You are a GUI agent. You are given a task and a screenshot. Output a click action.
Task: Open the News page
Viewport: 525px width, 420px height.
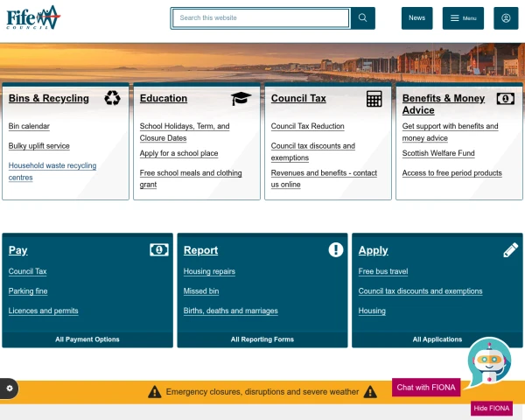point(416,18)
